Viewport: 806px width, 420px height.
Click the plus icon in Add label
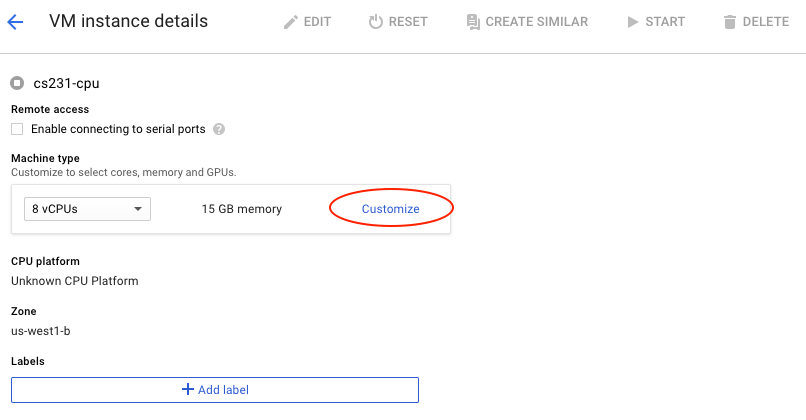[x=188, y=389]
